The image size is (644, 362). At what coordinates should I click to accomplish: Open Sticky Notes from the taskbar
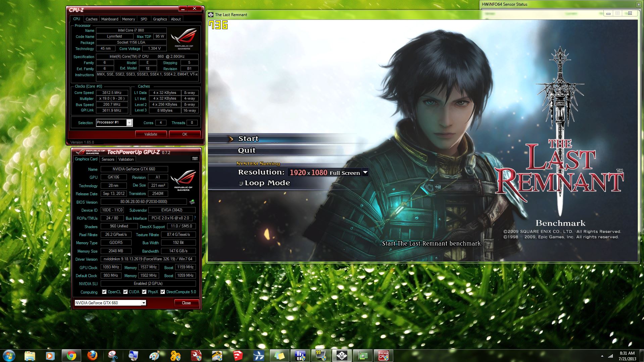(x=279, y=355)
